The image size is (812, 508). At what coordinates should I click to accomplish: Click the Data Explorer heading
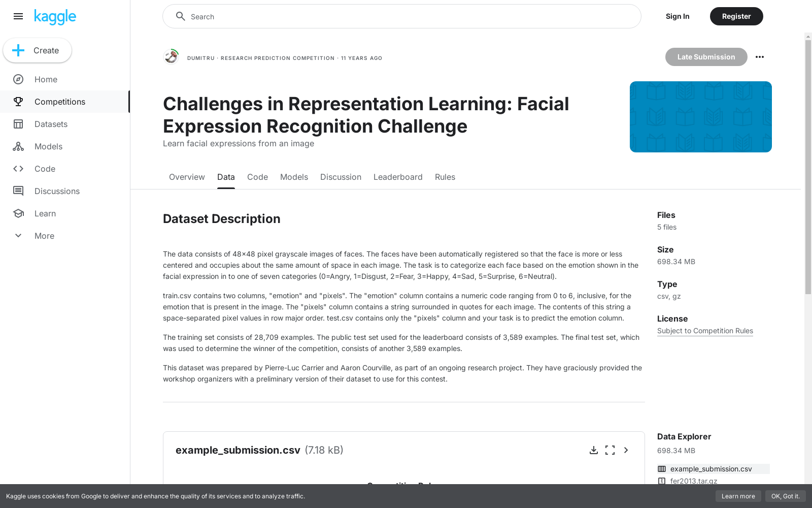tap(684, 436)
